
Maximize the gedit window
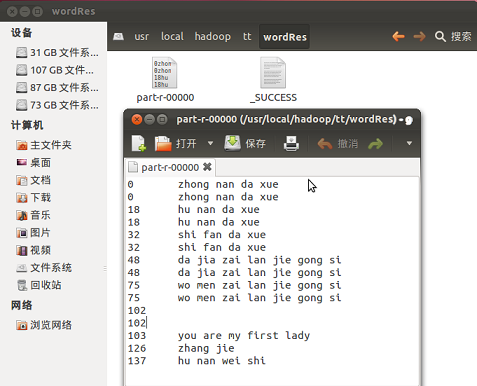162,119
